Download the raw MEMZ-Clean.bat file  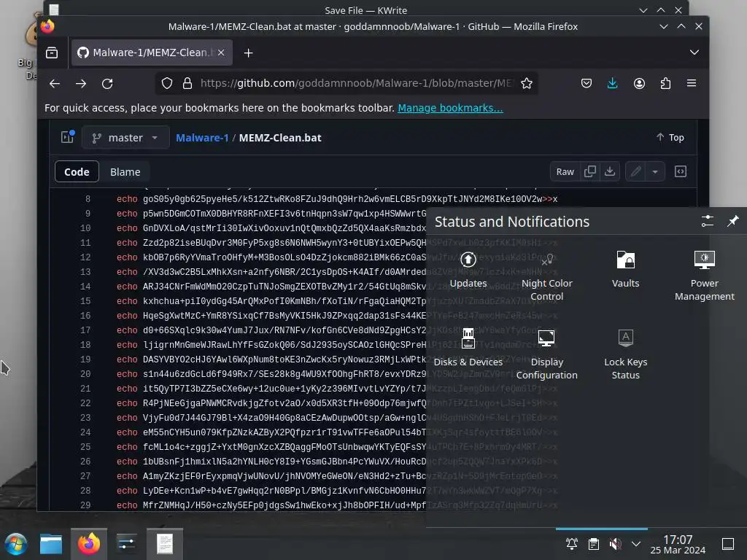[x=610, y=171]
